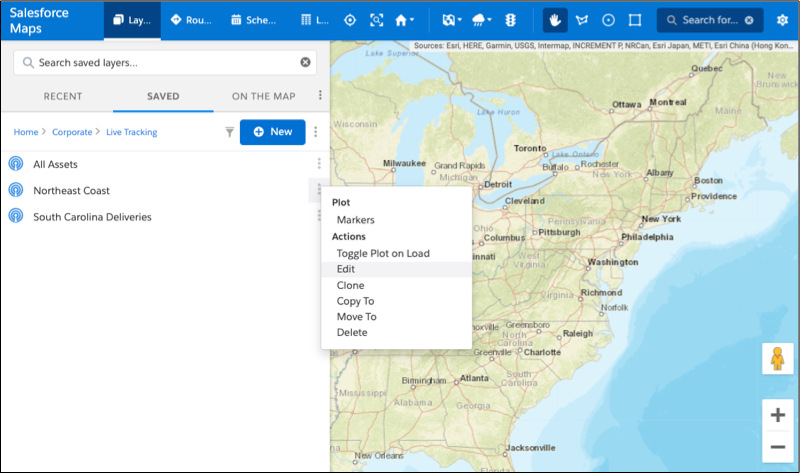The width and height of the screenshot is (800, 473).
Task: Open the weather overlay icon
Action: [x=480, y=20]
